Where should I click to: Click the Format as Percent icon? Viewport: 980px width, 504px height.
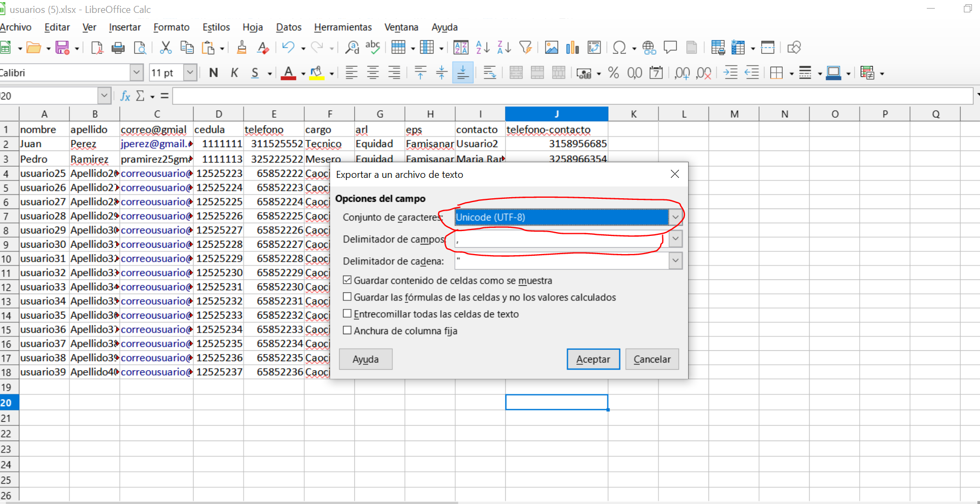(x=613, y=73)
